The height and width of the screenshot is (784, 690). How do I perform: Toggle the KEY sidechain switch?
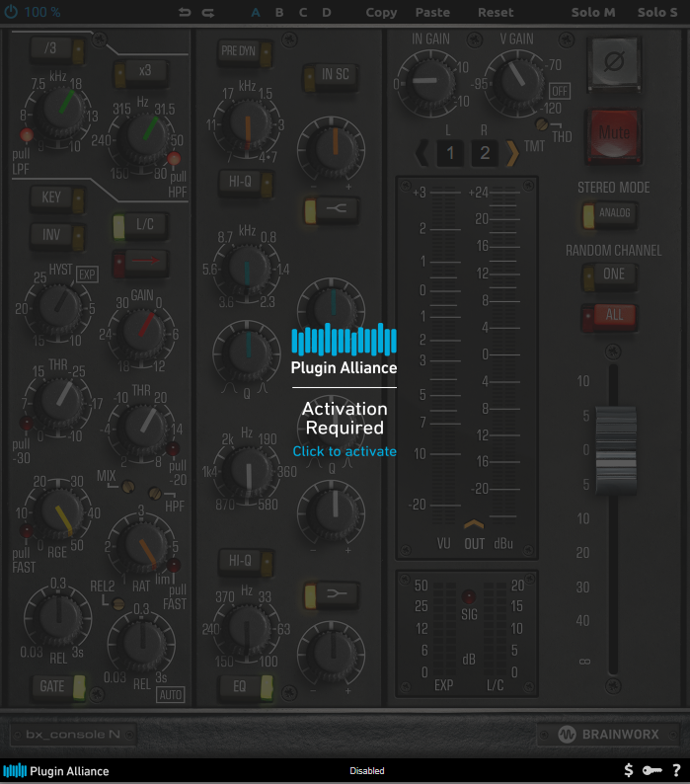click(x=57, y=198)
